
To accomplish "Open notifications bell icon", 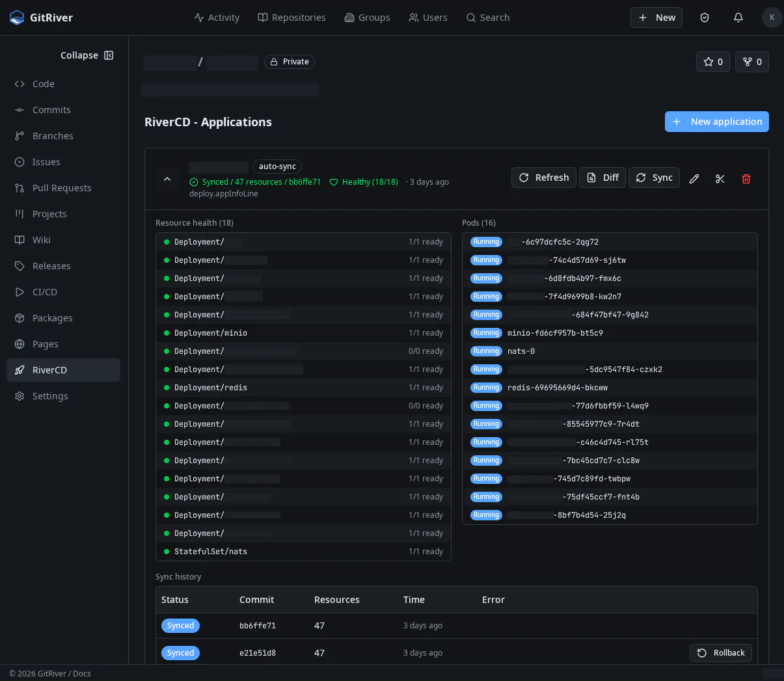I will [x=738, y=18].
